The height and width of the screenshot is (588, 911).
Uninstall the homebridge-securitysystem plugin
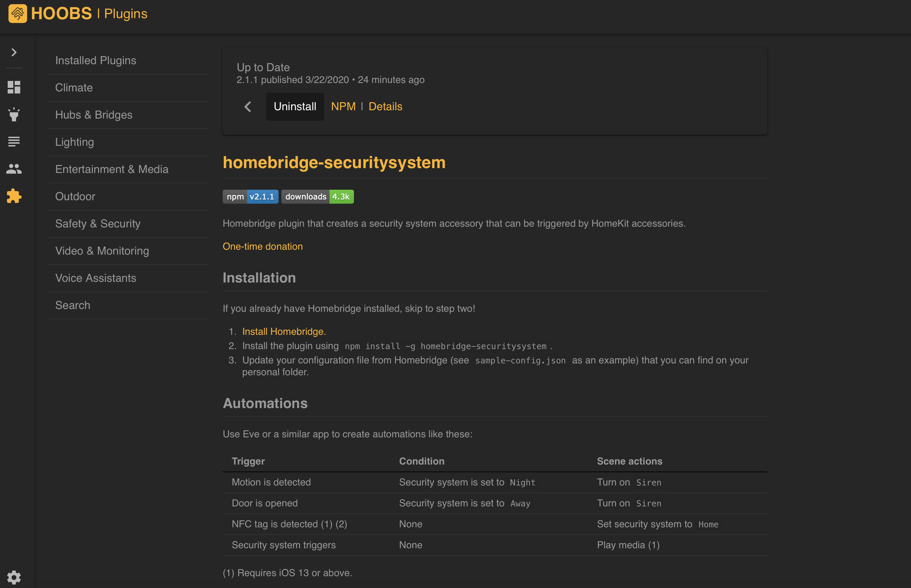pyautogui.click(x=295, y=106)
